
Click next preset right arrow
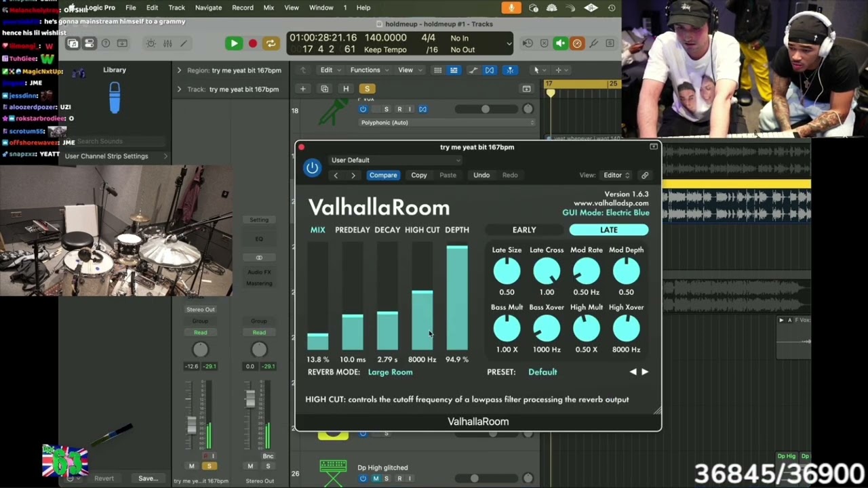click(x=645, y=372)
